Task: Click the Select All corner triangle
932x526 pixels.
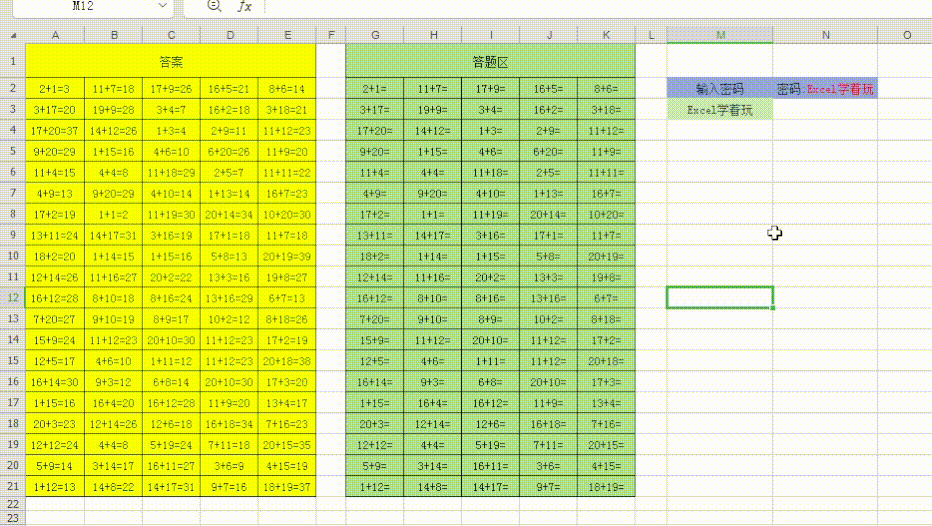Action: click(13, 35)
